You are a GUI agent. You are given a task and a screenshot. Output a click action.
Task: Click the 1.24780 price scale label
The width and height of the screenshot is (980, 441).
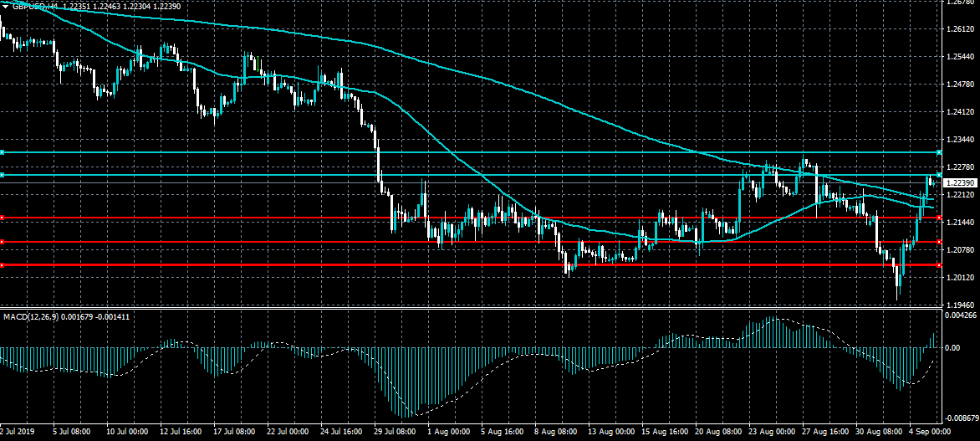click(962, 85)
